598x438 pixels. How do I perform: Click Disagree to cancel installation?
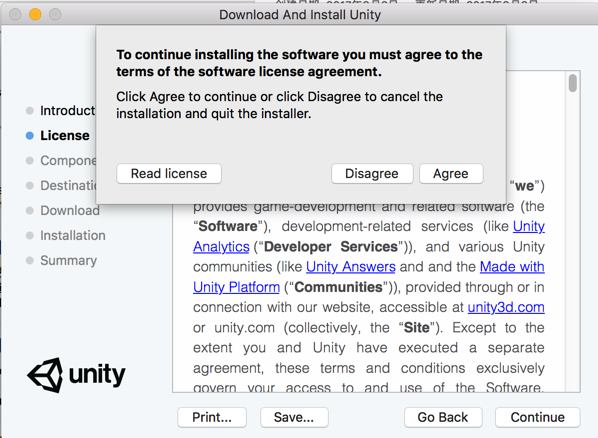tap(372, 174)
